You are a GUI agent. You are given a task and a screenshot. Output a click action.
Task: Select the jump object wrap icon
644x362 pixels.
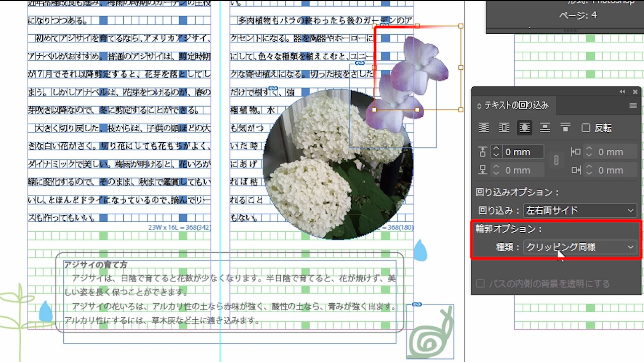pos(545,128)
